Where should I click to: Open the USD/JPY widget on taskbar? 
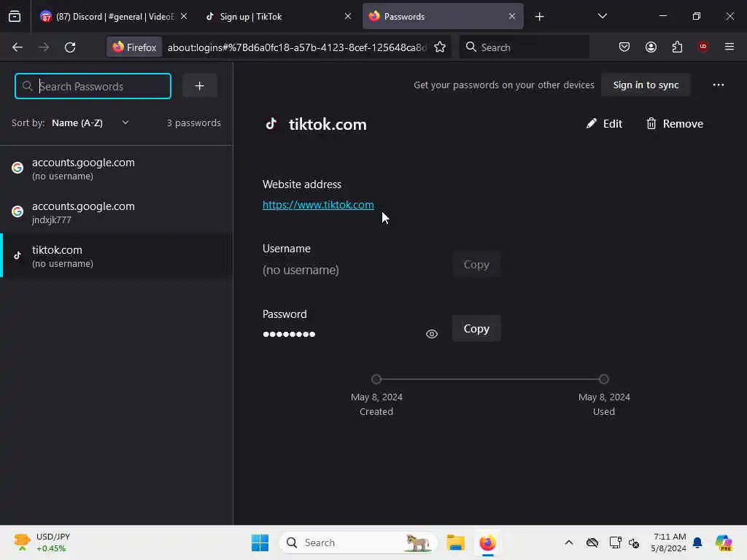(42, 542)
